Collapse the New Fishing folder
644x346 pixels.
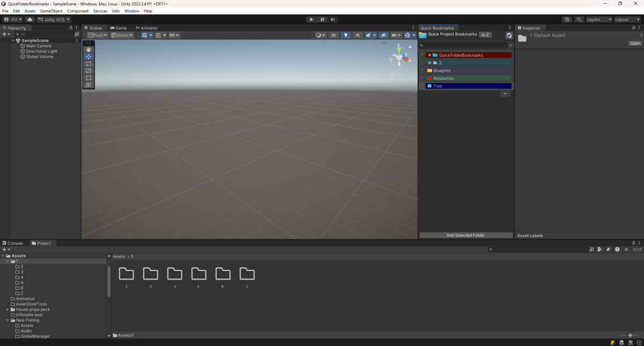tap(8, 320)
